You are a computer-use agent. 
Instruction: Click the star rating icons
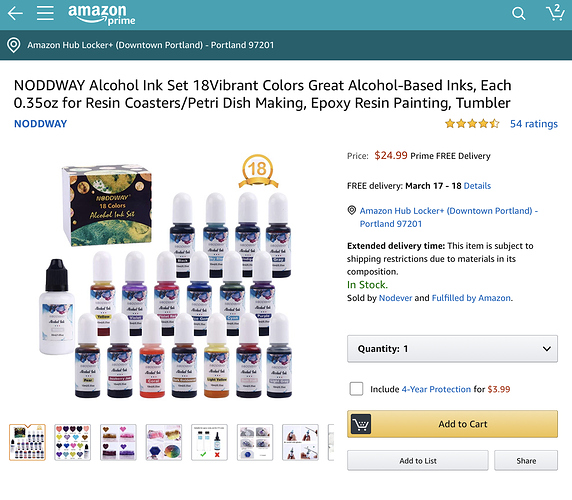click(472, 124)
